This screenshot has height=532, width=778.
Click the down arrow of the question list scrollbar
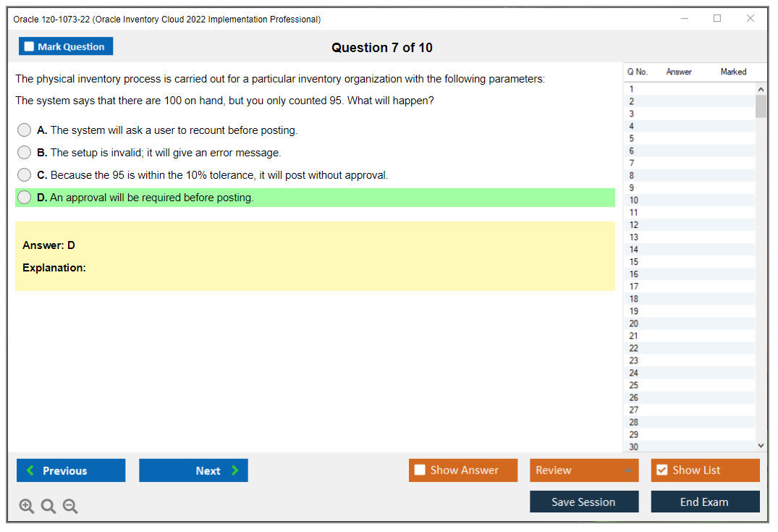pyautogui.click(x=760, y=445)
